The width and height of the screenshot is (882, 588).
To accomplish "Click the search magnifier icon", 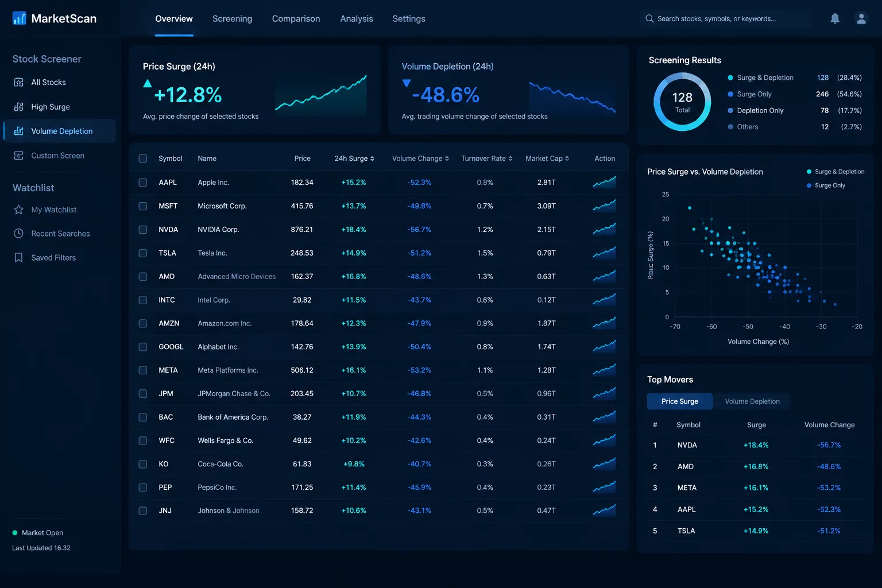I will (649, 18).
